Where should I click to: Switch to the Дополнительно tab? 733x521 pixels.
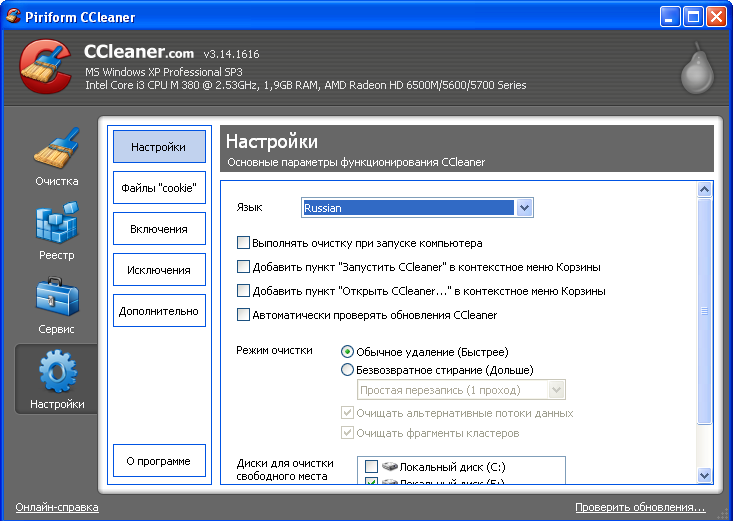point(159,311)
